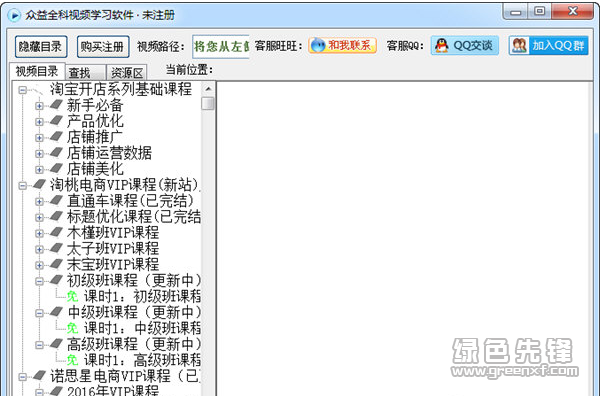Expand the 末宝班VIP课程 node
Viewport: 600px width, 396px height.
[x=39, y=265]
